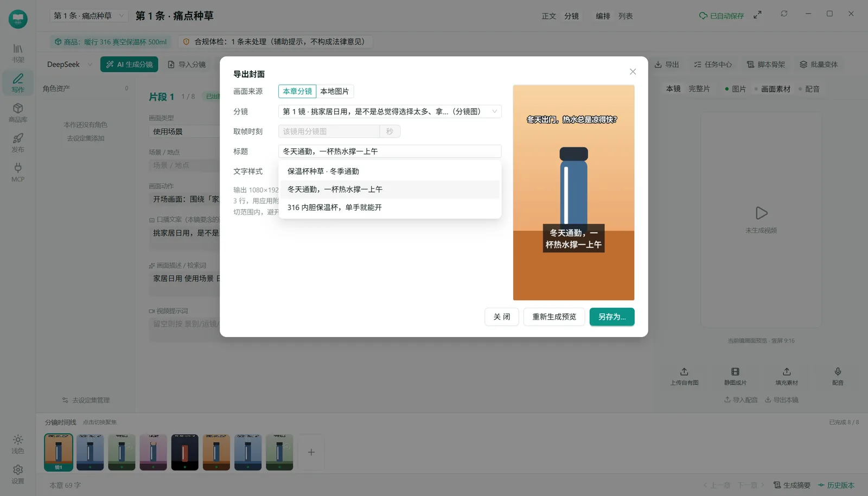
Task: Switch to 正文 view tab
Action: click(x=549, y=16)
